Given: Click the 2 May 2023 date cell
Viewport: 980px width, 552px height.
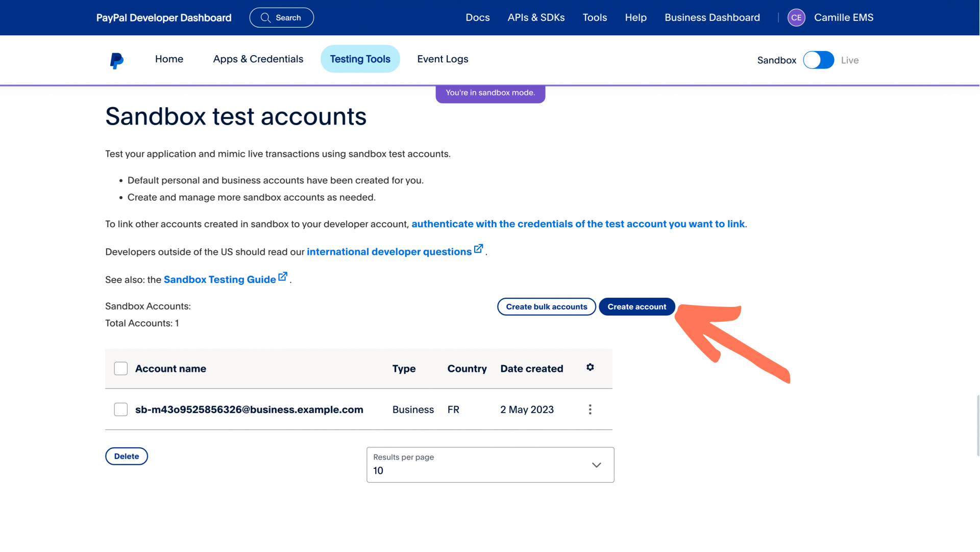Looking at the screenshot, I should coord(527,410).
